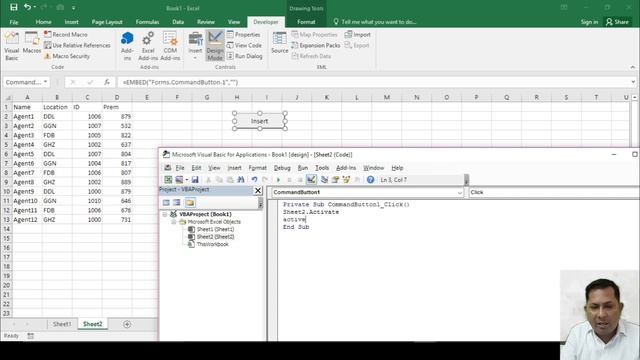Click Expansion Packs in XML group
This screenshot has height=360, width=640.
coord(316,45)
